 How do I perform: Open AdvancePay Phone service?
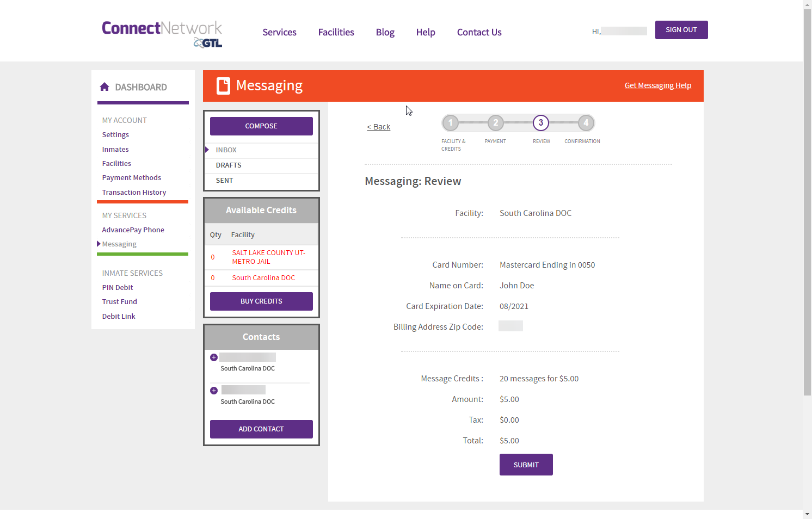pyautogui.click(x=133, y=230)
